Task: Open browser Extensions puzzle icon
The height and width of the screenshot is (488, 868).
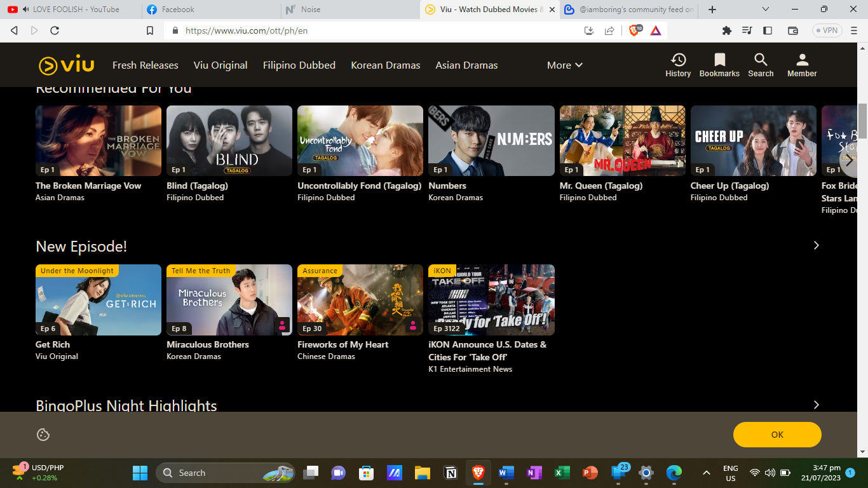Action: [727, 30]
